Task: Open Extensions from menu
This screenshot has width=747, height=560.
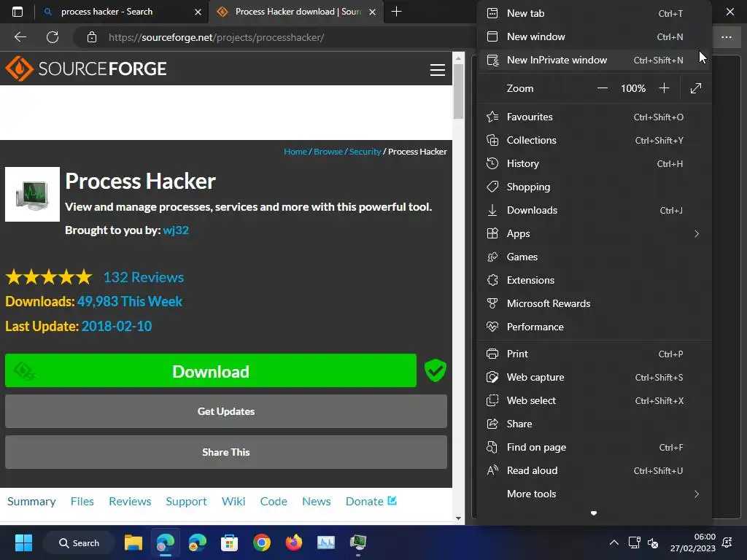Action: tap(594, 280)
